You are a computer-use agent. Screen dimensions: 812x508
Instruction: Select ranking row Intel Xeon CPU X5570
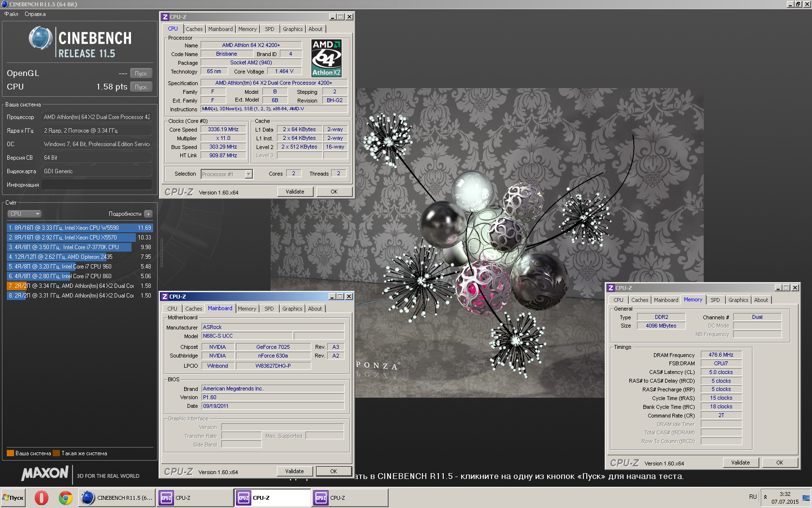pyautogui.click(x=80, y=238)
